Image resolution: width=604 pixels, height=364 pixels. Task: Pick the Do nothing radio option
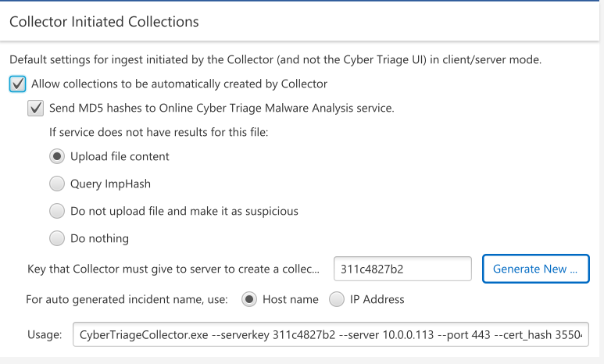click(x=57, y=238)
